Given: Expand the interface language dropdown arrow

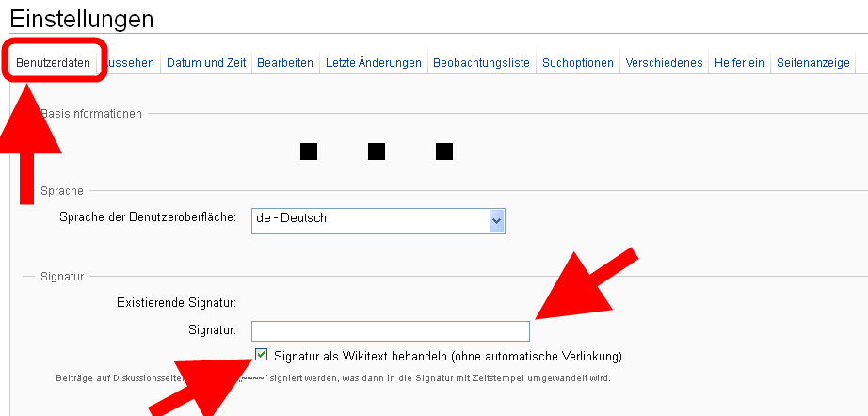Looking at the screenshot, I should pos(497,219).
